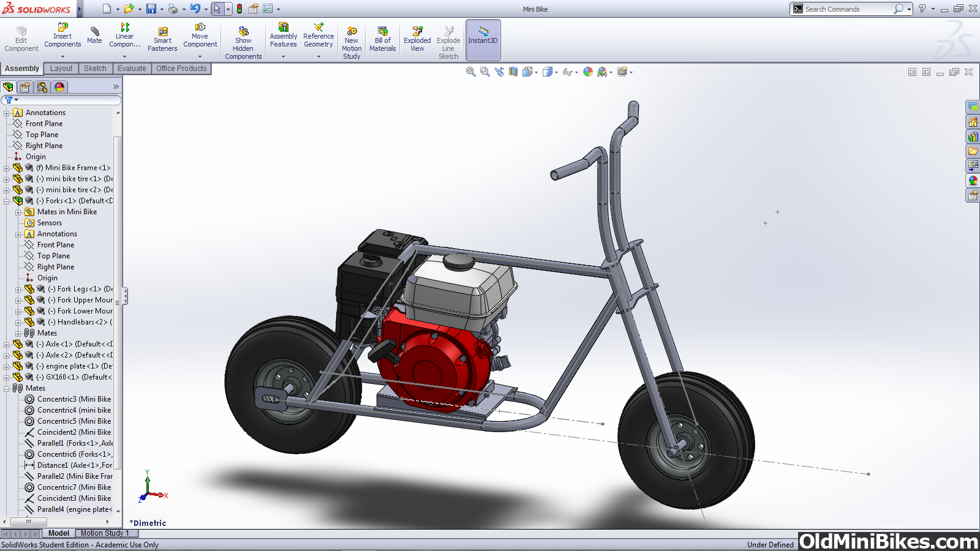Open Bill of Materials
Viewport: 980px width, 551px height.
click(x=383, y=39)
